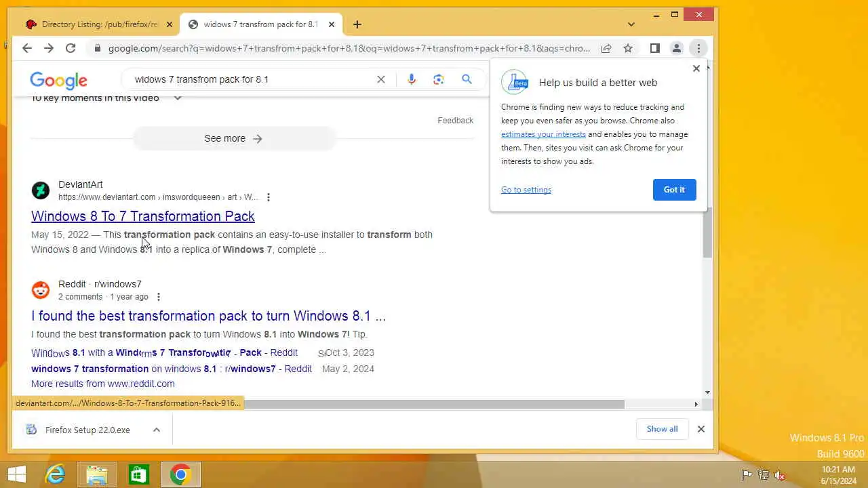Open Go to settings link

tap(526, 190)
